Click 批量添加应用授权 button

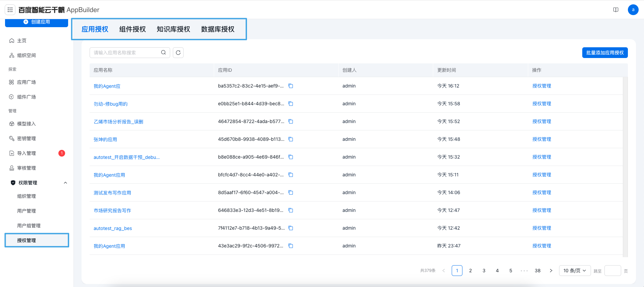(x=605, y=53)
